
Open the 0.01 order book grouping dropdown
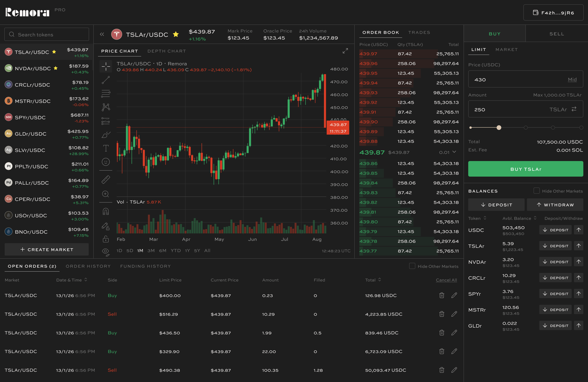click(x=448, y=152)
